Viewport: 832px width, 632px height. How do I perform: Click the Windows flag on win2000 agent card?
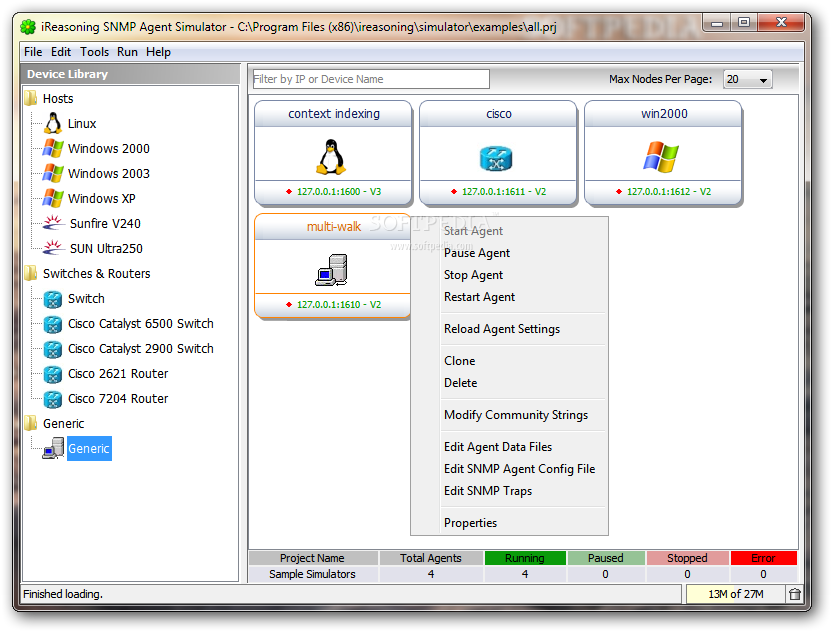point(661,157)
